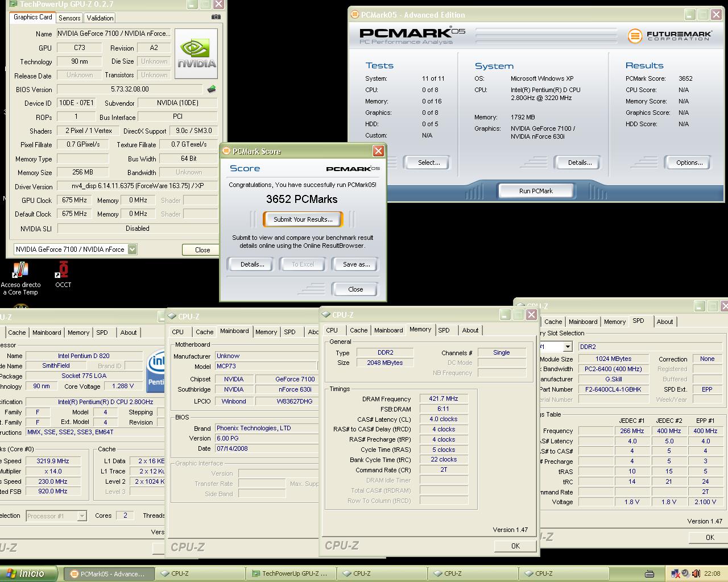This screenshot has width=728, height=582.
Task: Open CPU tab in the Memory CPU-Z window
Action: pos(332,330)
